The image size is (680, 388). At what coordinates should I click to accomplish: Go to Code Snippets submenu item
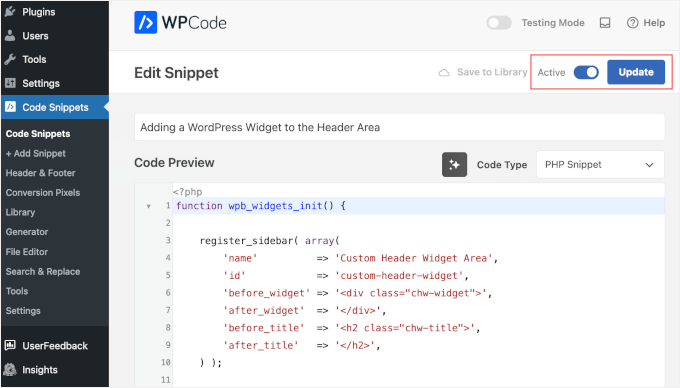(38, 134)
